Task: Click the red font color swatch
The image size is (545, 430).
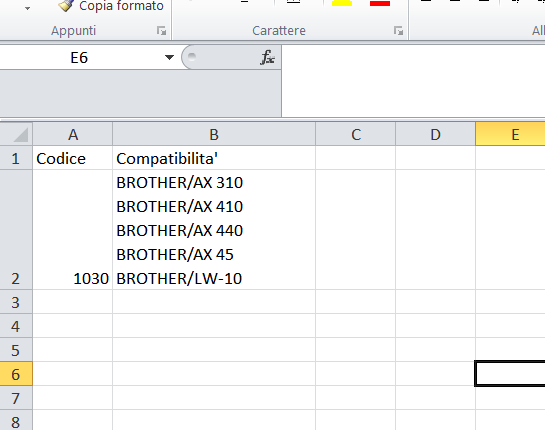Action: tap(380, 3)
